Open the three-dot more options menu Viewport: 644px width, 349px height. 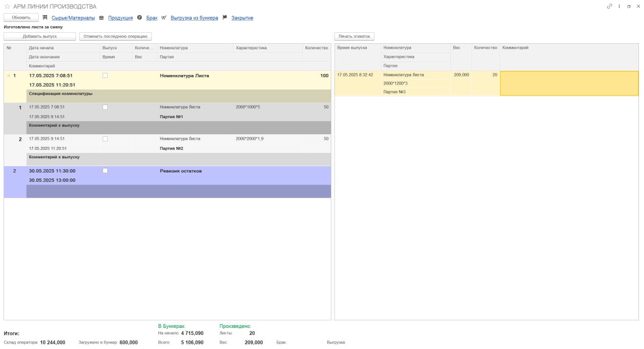(619, 7)
